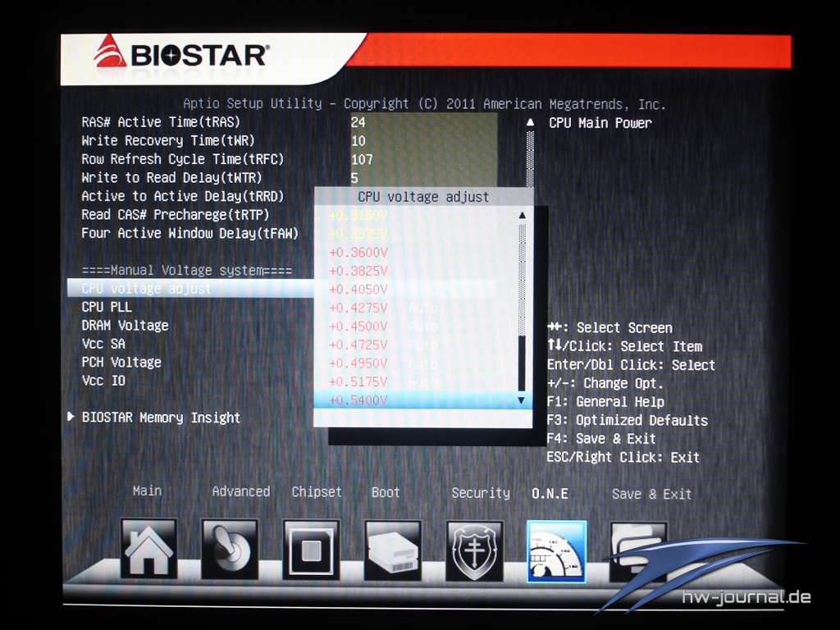840x630 pixels.
Task: Select +0.3825V in voltage list
Action: click(358, 271)
